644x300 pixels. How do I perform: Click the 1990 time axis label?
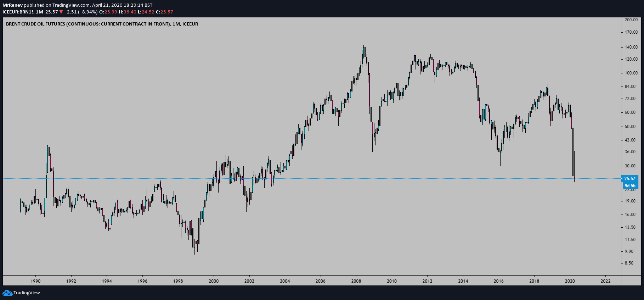[35, 281]
